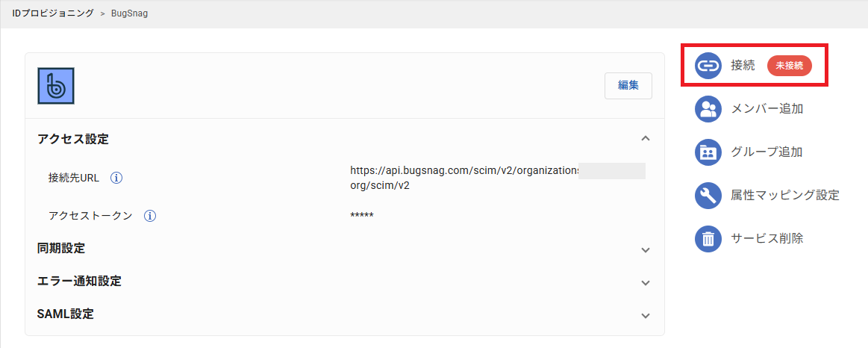Click the SAML設定 heading
The width and height of the screenshot is (868, 348).
coord(66,314)
